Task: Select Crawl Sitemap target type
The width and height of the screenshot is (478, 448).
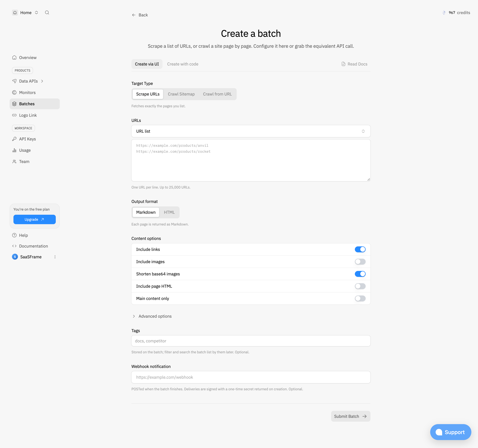Action: (x=181, y=94)
